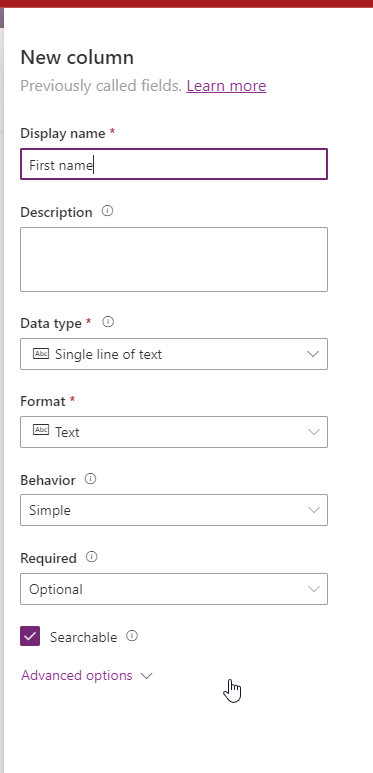Click the New column heading
The height and width of the screenshot is (773, 373).
point(77,58)
